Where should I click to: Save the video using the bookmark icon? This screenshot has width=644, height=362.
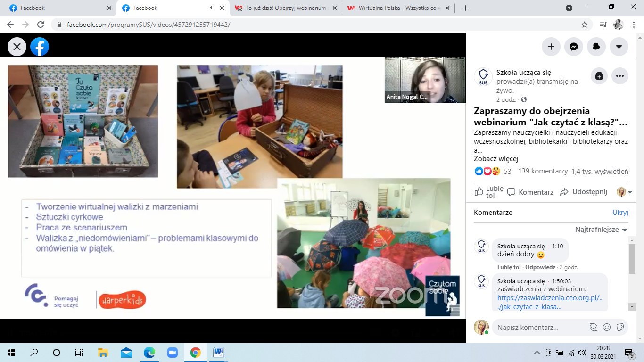(599, 76)
